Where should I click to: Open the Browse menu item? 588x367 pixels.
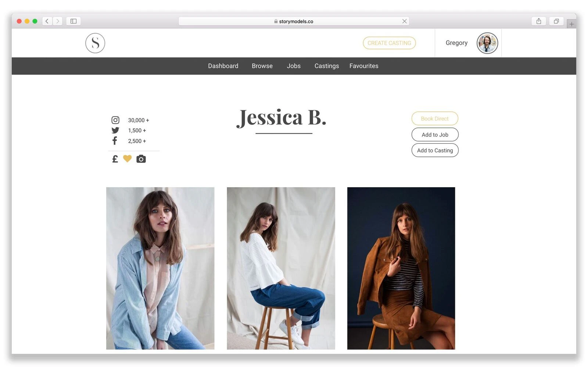coord(262,66)
